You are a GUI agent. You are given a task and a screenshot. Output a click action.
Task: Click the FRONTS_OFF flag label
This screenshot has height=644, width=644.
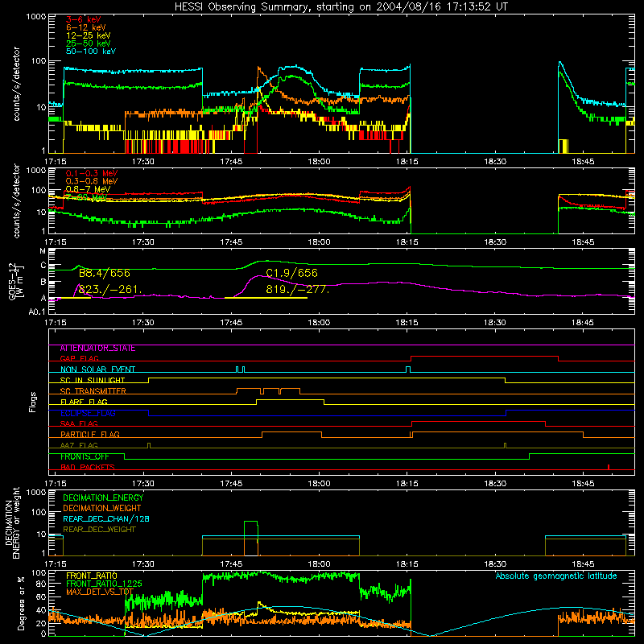[x=85, y=456]
